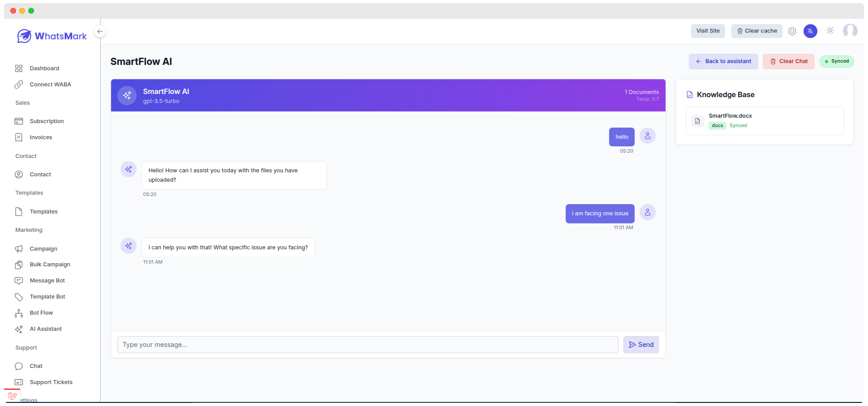Click the docx type tag
This screenshot has width=868, height=406.
(718, 126)
